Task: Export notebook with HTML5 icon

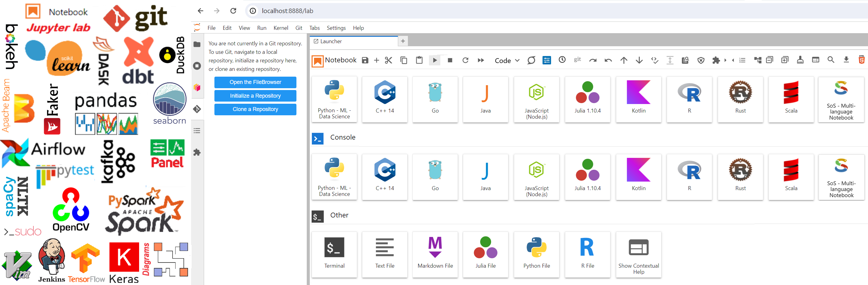Action: tap(862, 60)
